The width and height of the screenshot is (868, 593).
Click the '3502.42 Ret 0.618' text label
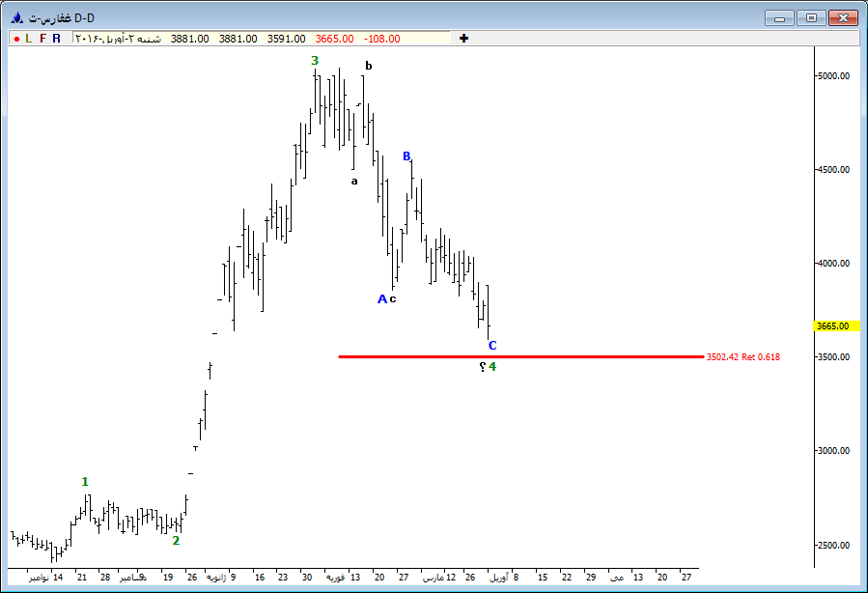coord(743,357)
